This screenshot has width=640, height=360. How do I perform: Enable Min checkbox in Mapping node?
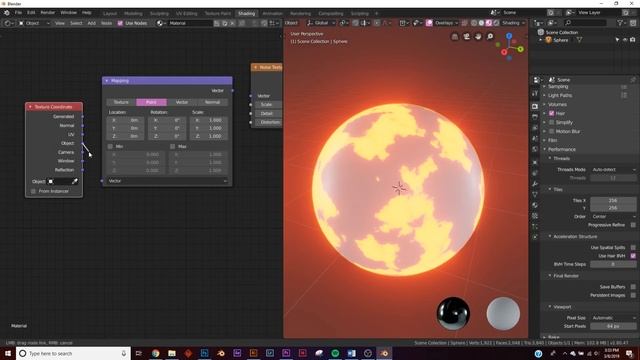[x=110, y=146]
